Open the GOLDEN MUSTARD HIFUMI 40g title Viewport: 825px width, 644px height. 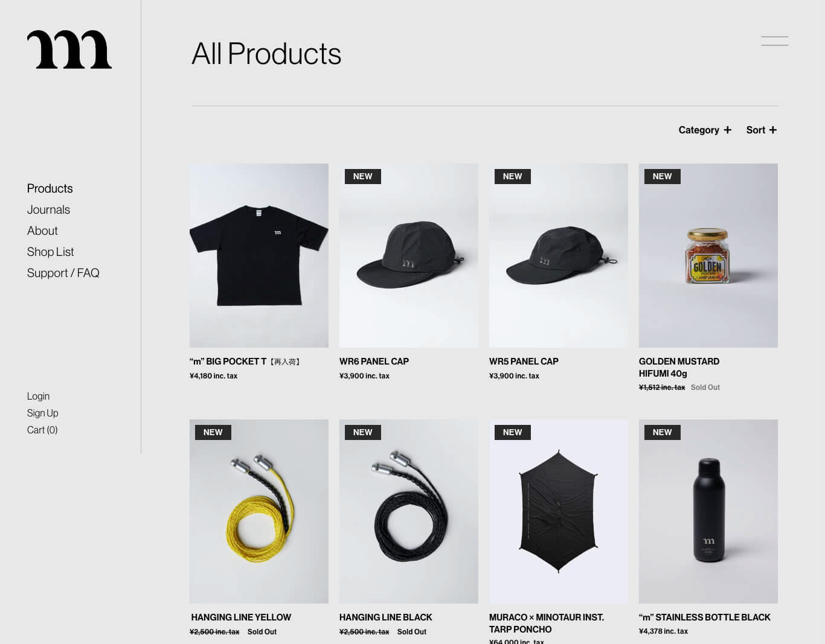point(679,367)
